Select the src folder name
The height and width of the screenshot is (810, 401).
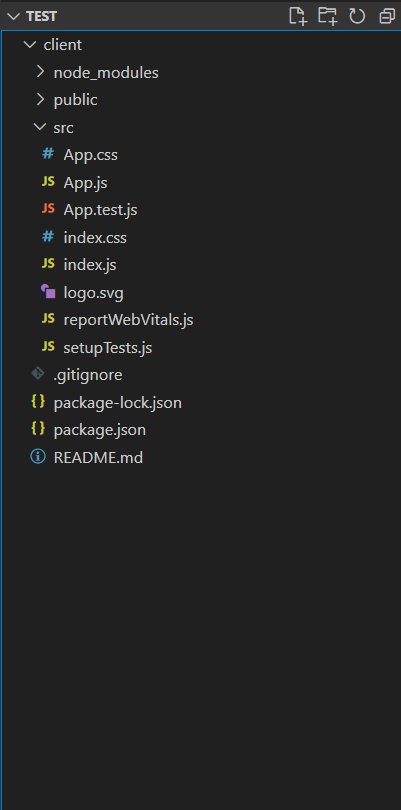[x=64, y=128]
